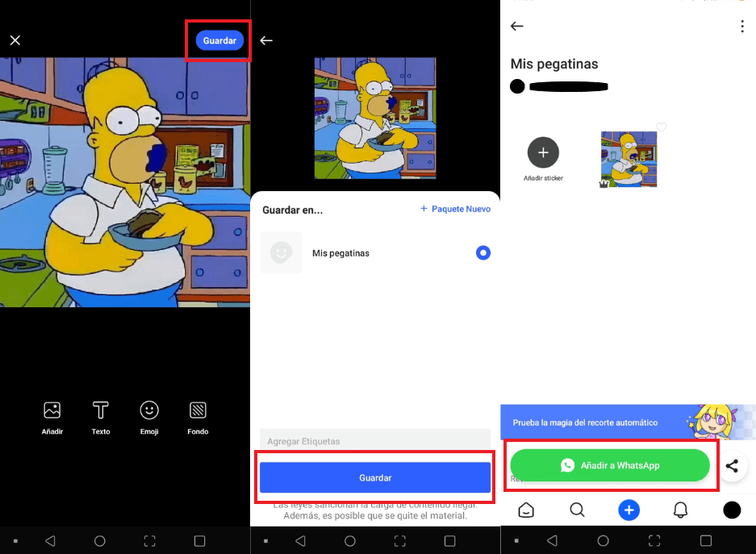Viewport: 756px width, 554px height.
Task: Open the profile avatar tab
Action: 732,510
